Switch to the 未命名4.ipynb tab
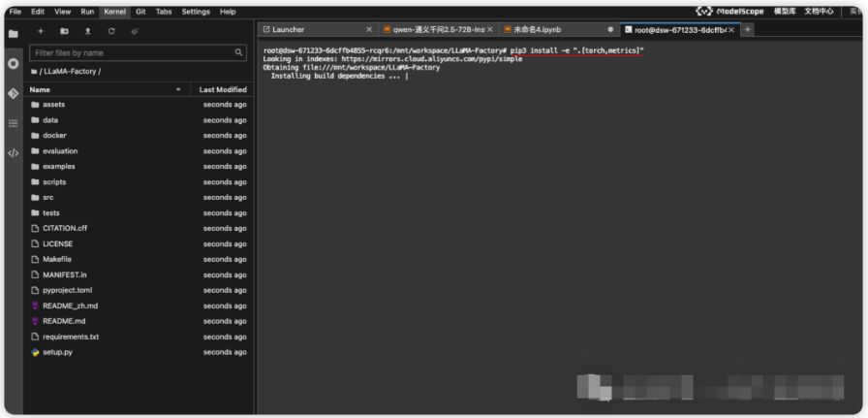868x418 pixels. coord(558,29)
